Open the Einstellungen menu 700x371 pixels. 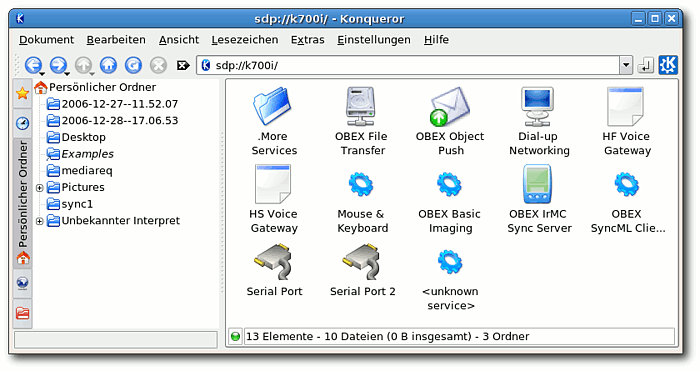pyautogui.click(x=374, y=40)
